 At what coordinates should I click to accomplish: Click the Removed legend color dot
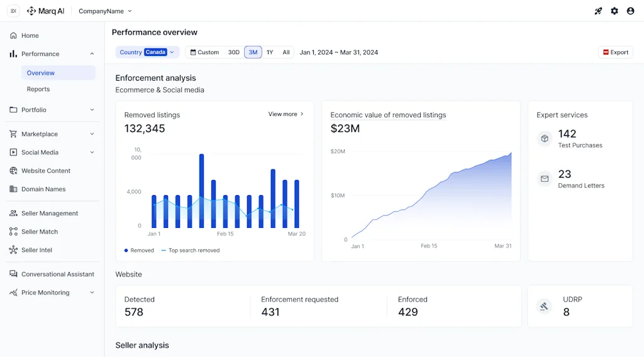tap(126, 251)
